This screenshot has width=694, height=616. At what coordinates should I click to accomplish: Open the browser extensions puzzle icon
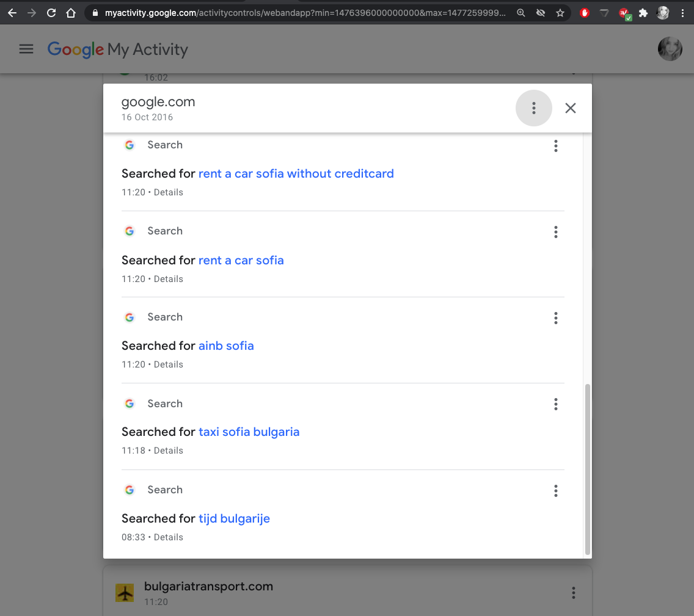pos(643,12)
